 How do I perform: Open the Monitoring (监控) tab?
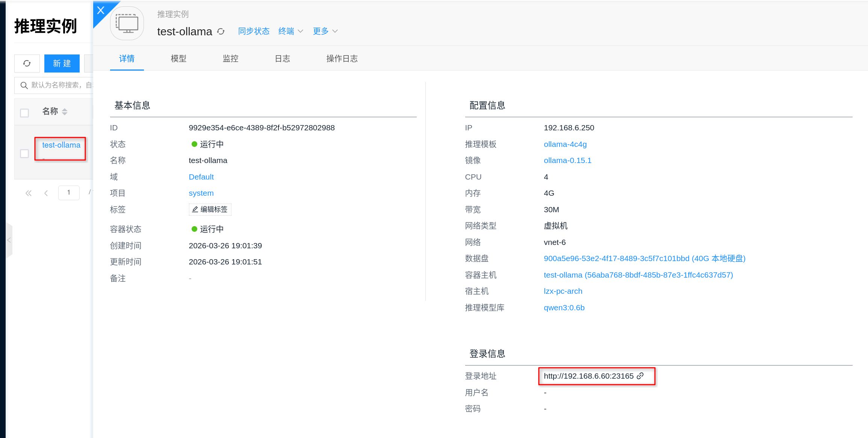click(x=230, y=59)
